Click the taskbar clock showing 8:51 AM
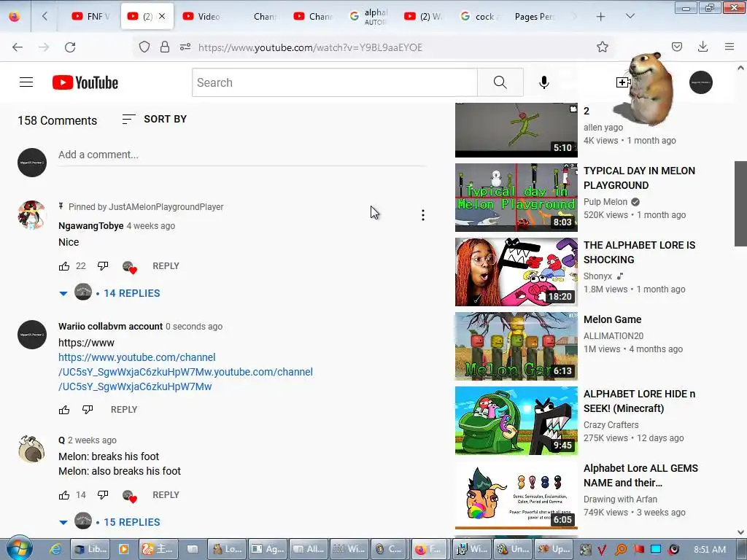747x560 pixels. [x=710, y=549]
